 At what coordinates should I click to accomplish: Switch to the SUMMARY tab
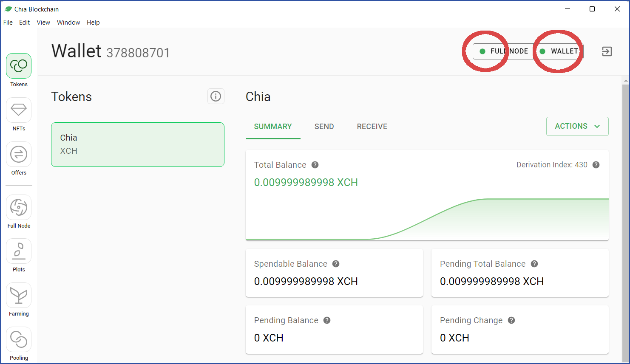273,127
